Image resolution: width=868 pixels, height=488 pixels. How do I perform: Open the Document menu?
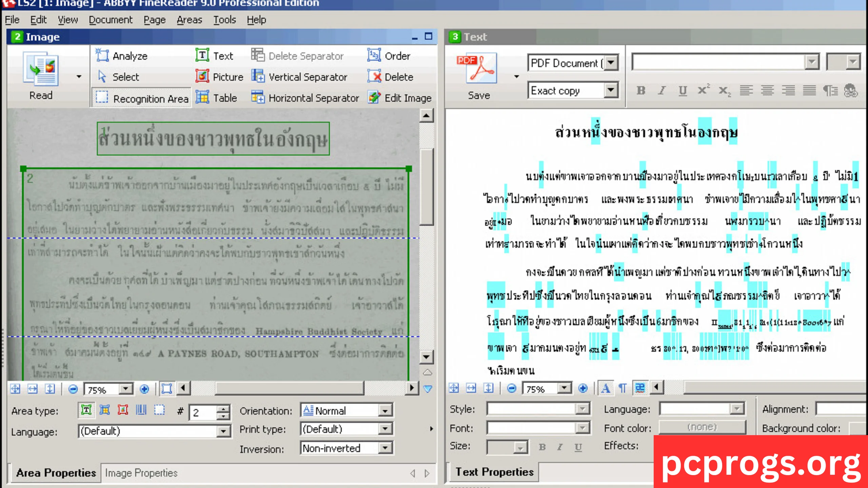click(x=111, y=20)
